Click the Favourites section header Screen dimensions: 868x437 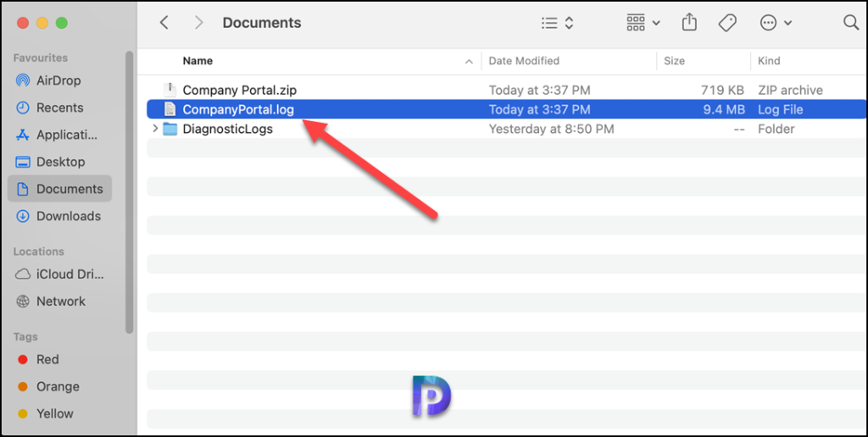(41, 58)
